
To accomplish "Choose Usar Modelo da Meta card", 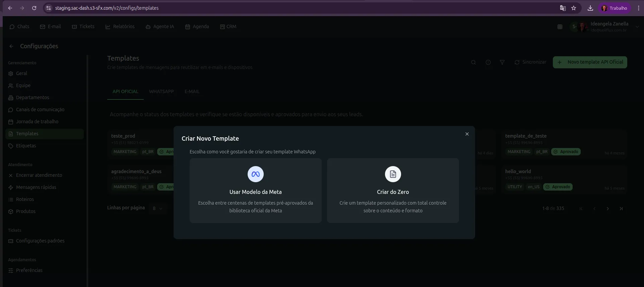I will pyautogui.click(x=256, y=191).
